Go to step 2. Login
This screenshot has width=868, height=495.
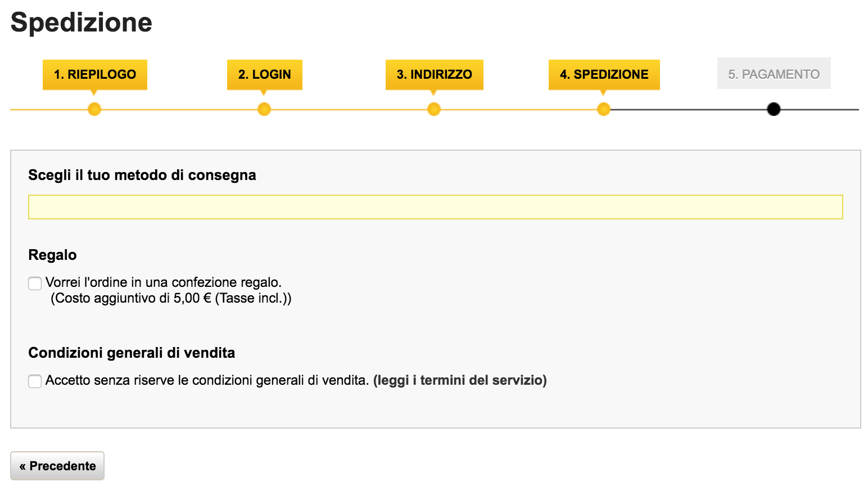click(x=265, y=74)
